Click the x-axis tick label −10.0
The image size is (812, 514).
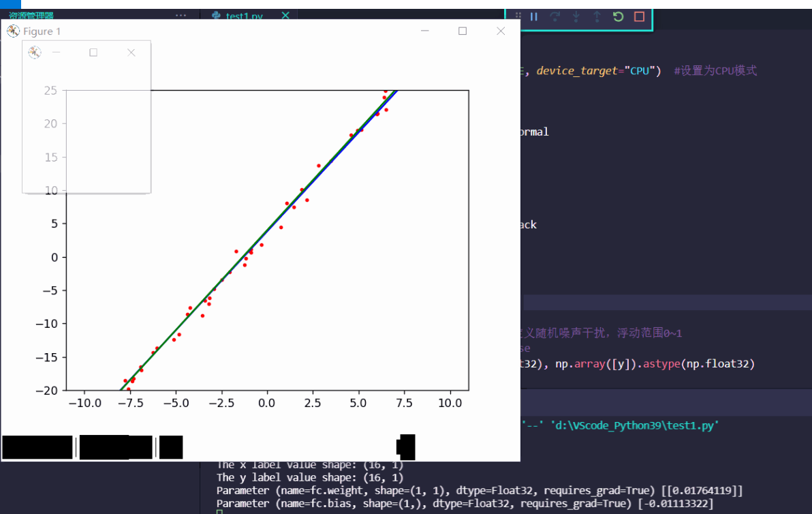[85, 403]
